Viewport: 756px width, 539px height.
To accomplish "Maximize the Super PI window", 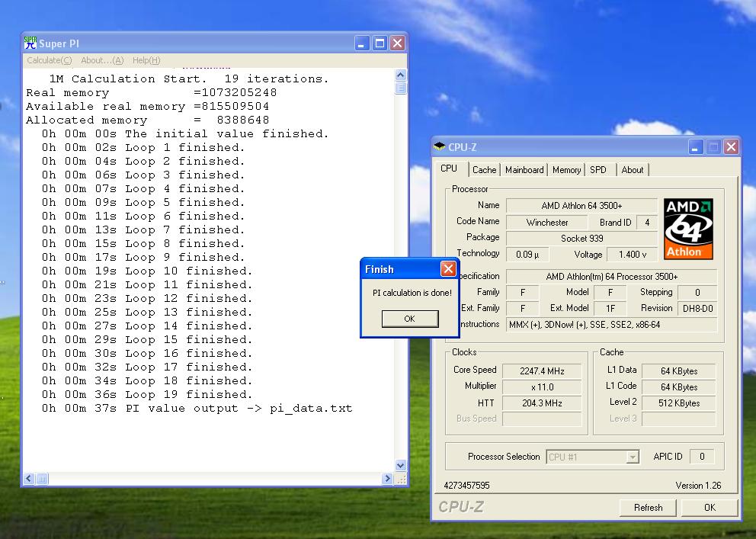I will [x=380, y=43].
